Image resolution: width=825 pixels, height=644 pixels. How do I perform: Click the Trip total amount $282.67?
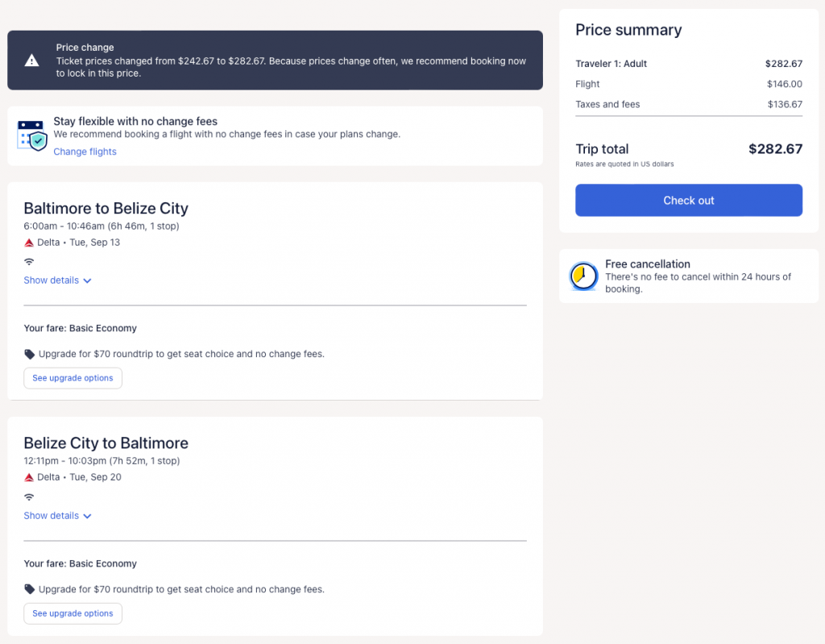[x=775, y=149]
